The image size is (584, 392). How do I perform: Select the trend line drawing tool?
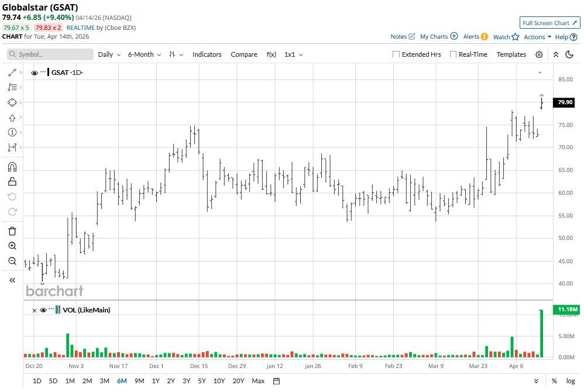(12, 73)
